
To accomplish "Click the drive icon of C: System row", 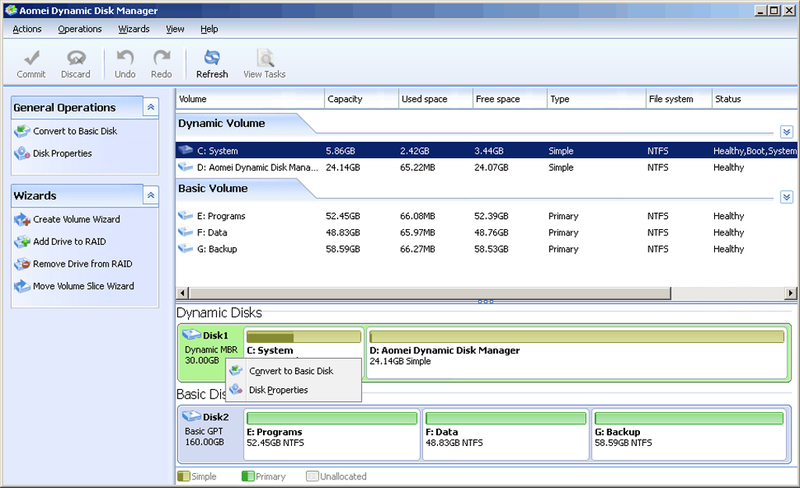I will 186,150.
